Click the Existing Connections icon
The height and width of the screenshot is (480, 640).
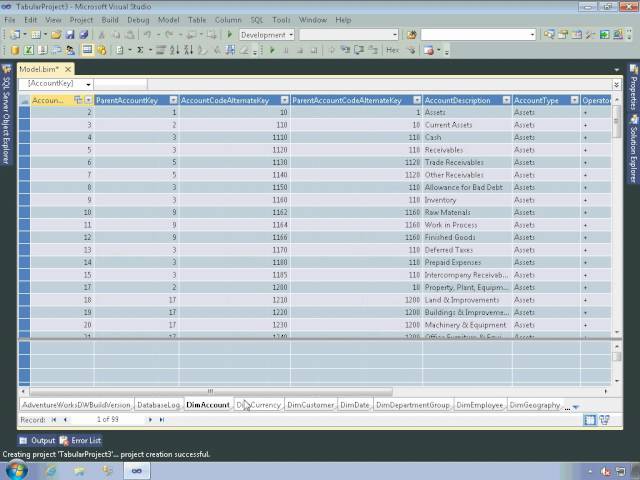(42, 50)
